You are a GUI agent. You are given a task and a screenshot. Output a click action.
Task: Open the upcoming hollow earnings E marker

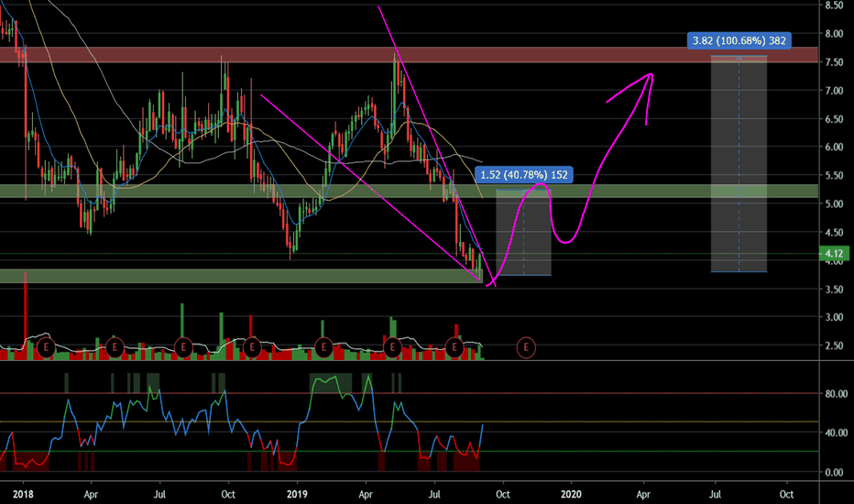(x=526, y=347)
